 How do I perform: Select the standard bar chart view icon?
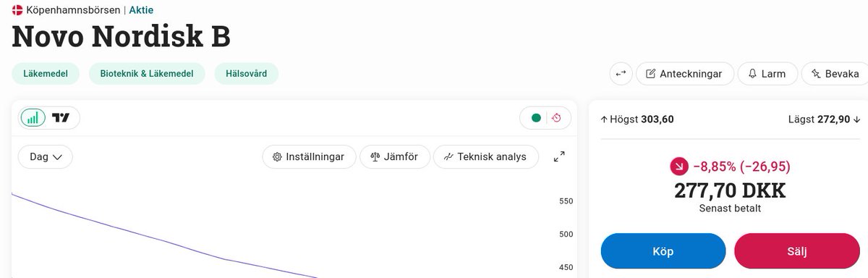tap(33, 118)
